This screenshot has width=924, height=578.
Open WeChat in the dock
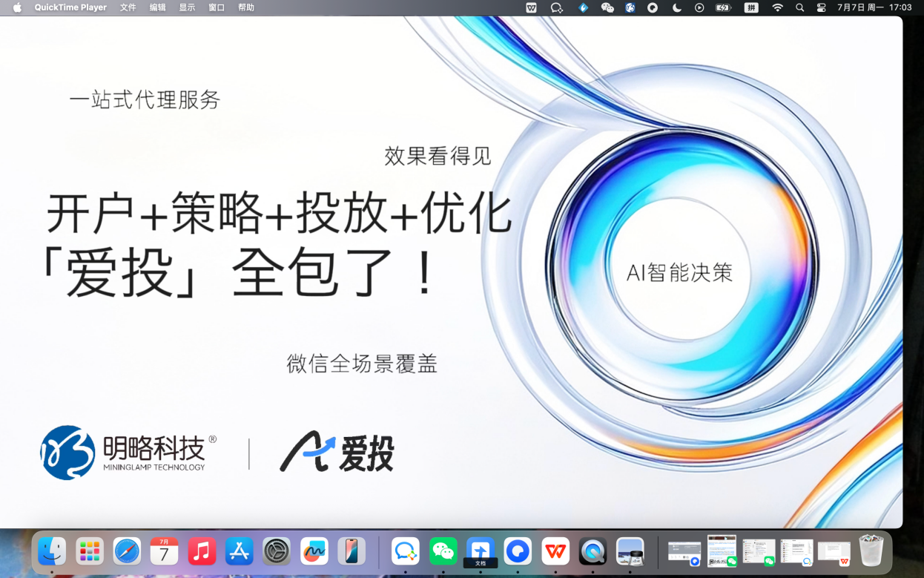coord(443,551)
